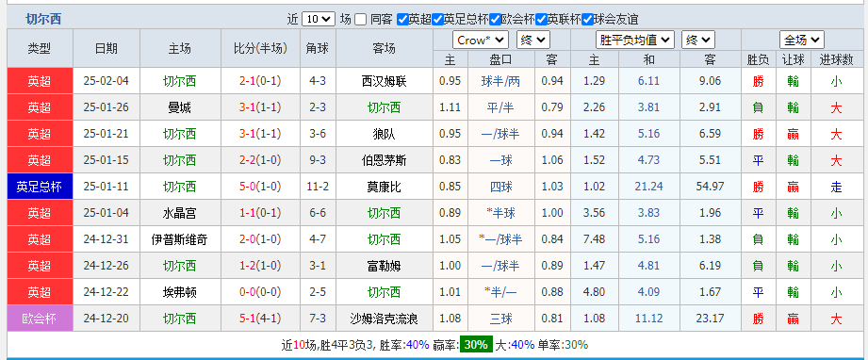The width and height of the screenshot is (868, 360).
Task: Click the 角球 column header
Action: pyautogui.click(x=318, y=49)
